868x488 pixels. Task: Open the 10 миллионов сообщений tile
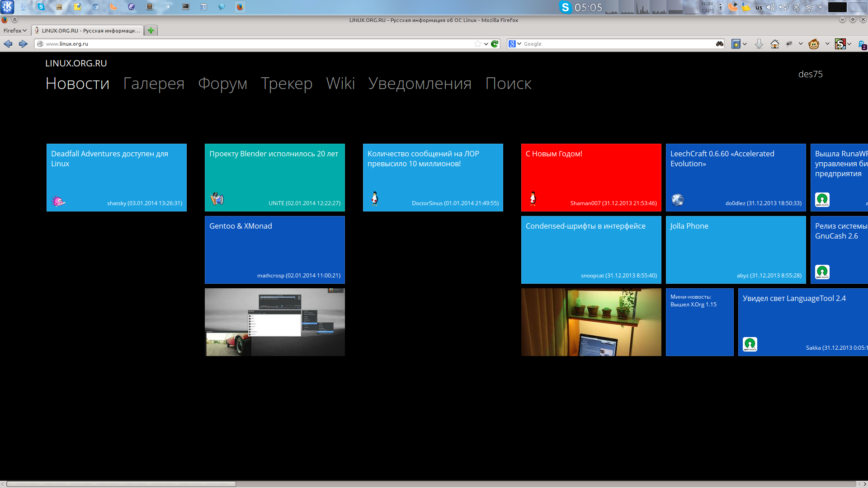(x=433, y=178)
